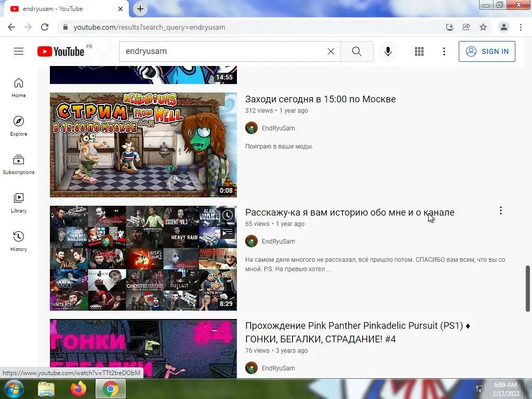
Task: Click the SIGN IN button
Action: [x=486, y=51]
